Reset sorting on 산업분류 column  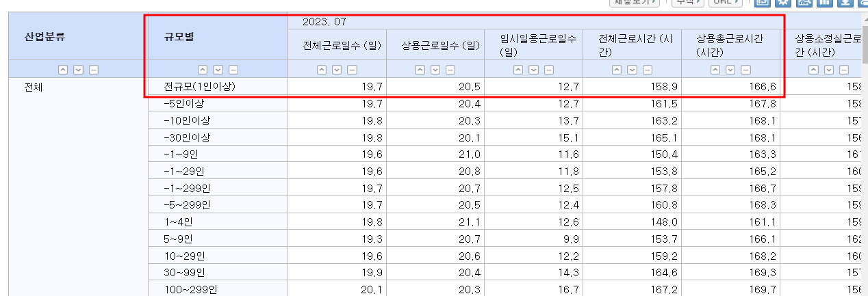tap(94, 69)
